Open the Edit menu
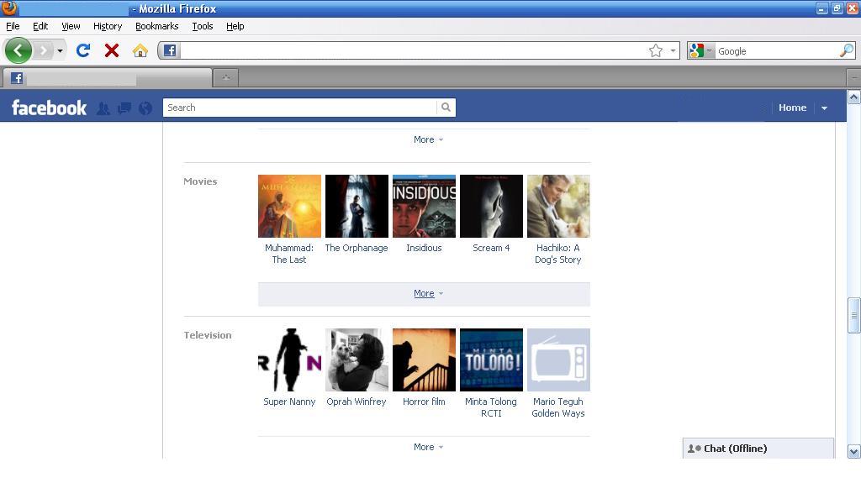Image resolution: width=861 pixels, height=504 pixels. click(40, 26)
